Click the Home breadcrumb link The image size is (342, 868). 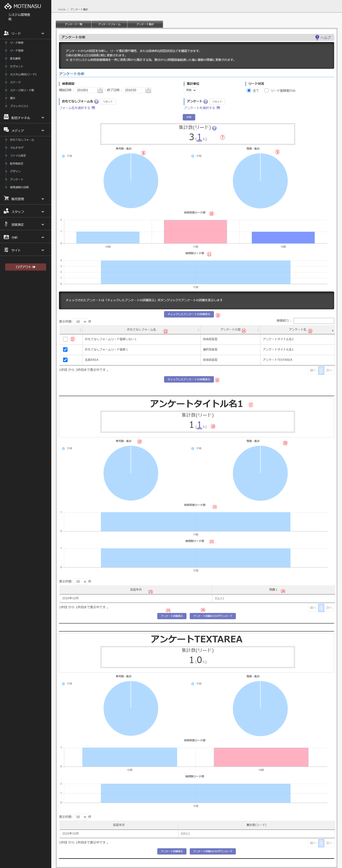(x=62, y=9)
